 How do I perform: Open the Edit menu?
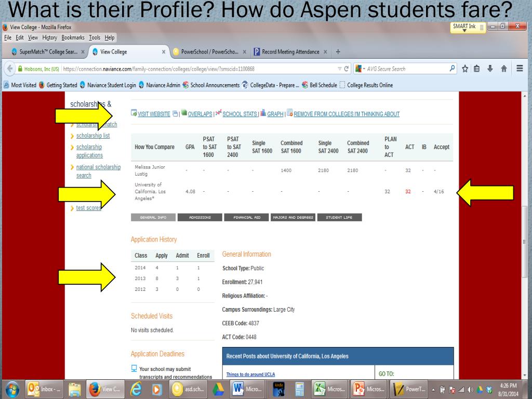20,37
